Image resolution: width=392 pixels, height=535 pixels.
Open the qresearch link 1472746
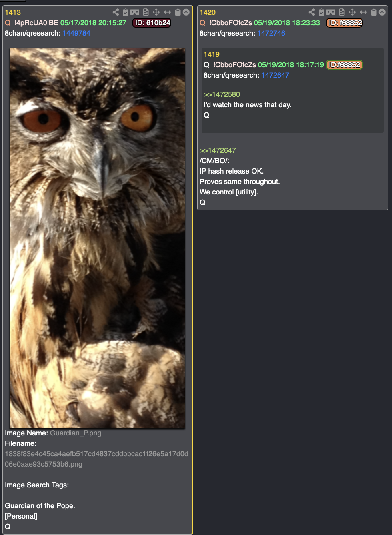click(271, 33)
